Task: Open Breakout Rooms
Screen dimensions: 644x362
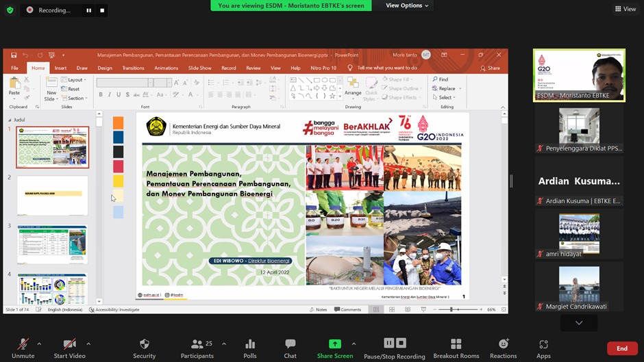Action: click(x=456, y=348)
